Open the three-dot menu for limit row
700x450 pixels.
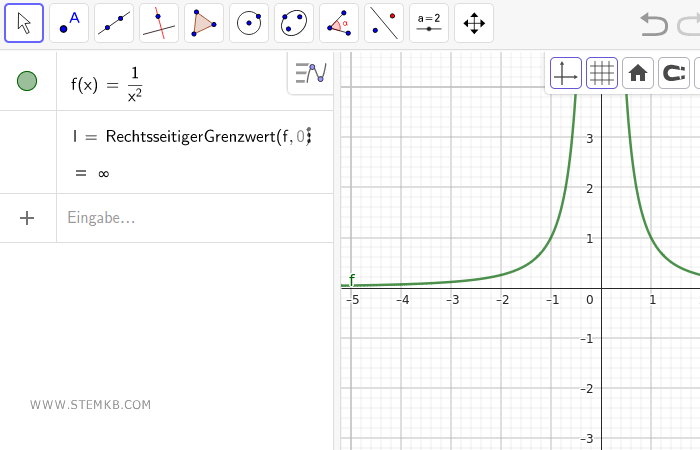coord(309,136)
